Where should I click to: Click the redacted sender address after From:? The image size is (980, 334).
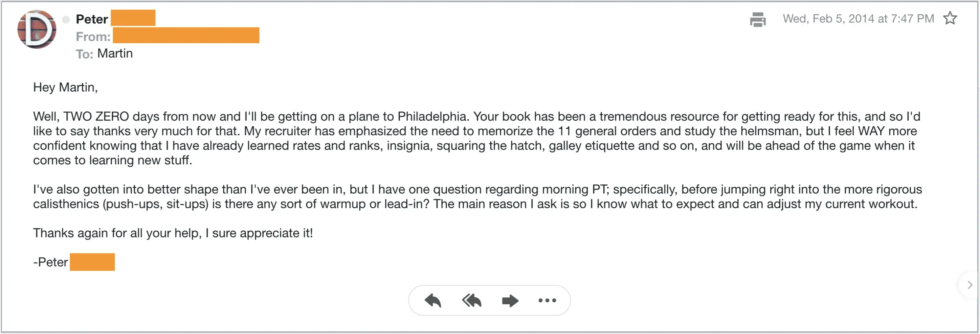(186, 36)
